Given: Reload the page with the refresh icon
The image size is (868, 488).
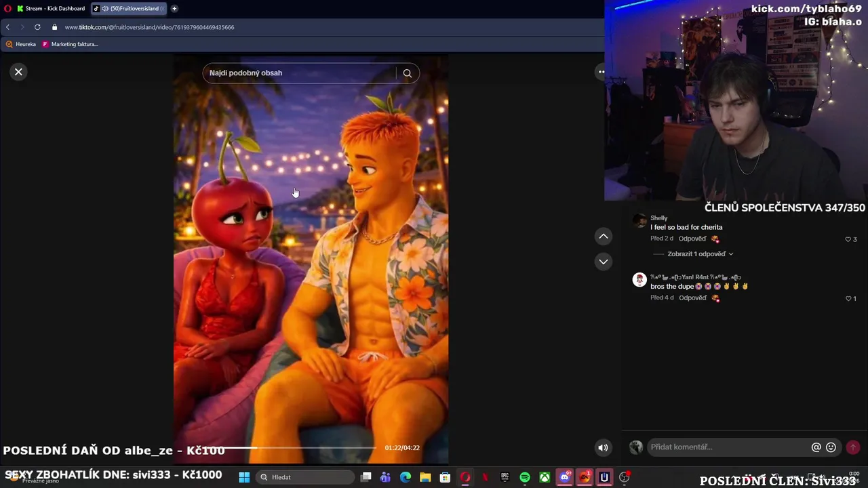Looking at the screenshot, I should tap(37, 27).
